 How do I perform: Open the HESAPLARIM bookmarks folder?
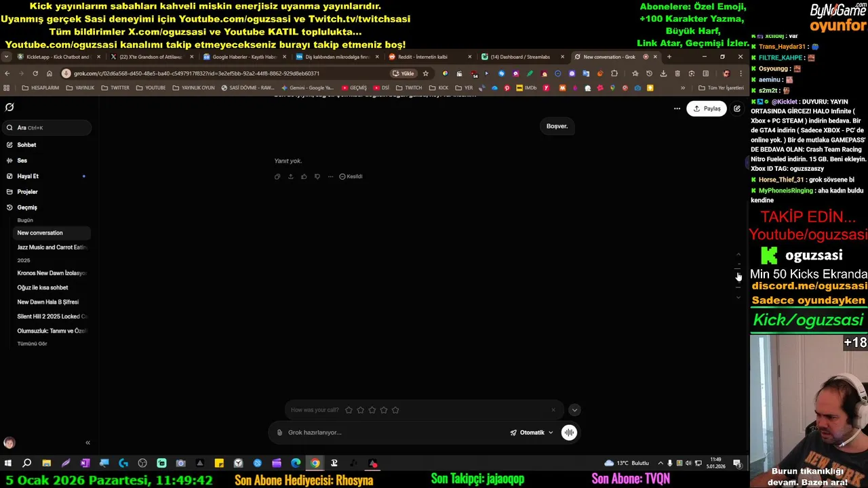coord(41,87)
